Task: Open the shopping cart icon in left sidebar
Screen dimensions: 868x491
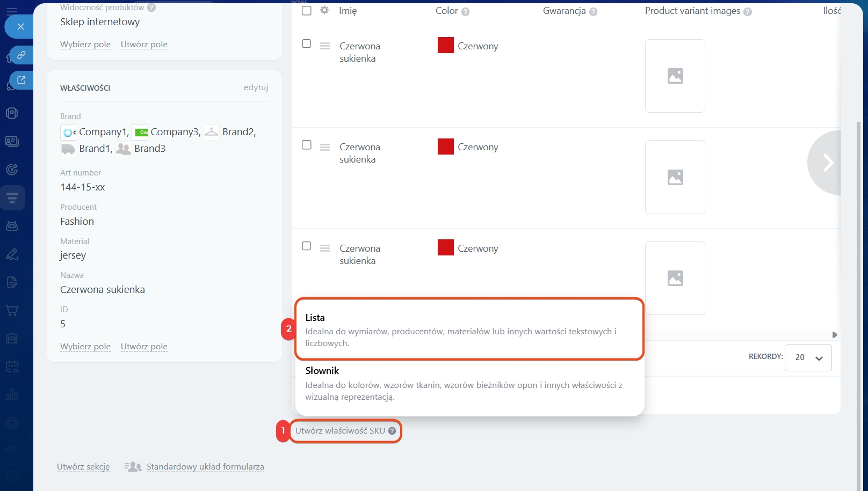Action: coord(12,311)
